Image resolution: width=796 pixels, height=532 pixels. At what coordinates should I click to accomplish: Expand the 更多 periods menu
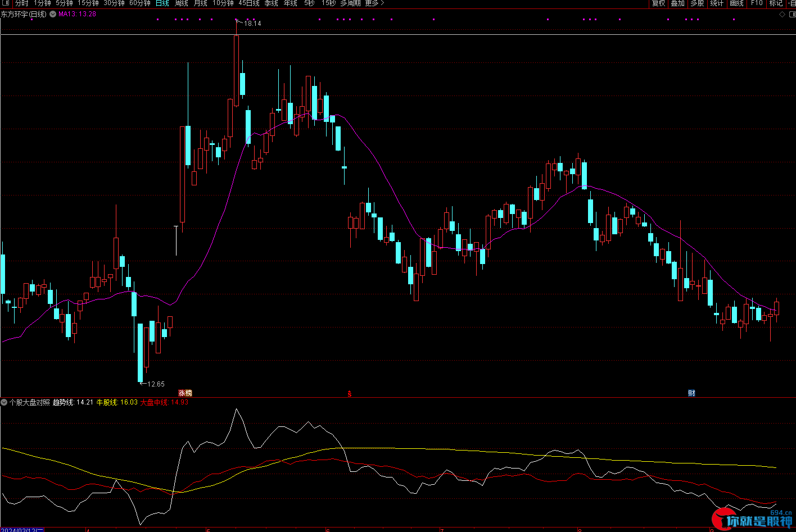coord(374,3)
